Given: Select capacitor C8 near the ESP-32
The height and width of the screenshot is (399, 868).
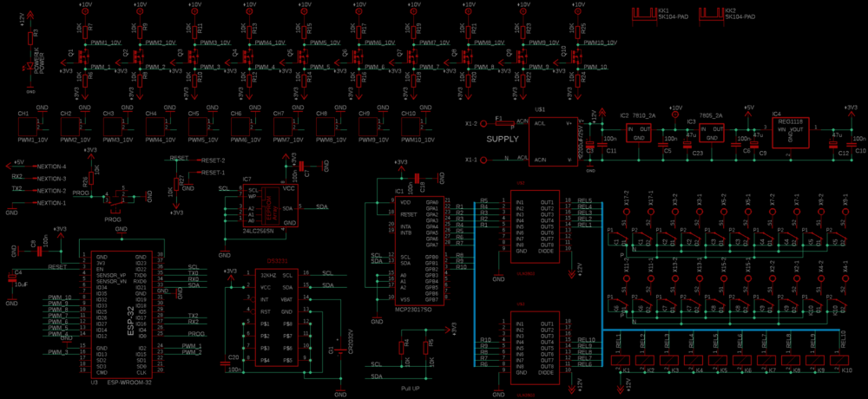Looking at the screenshot, I should click(x=39, y=252).
